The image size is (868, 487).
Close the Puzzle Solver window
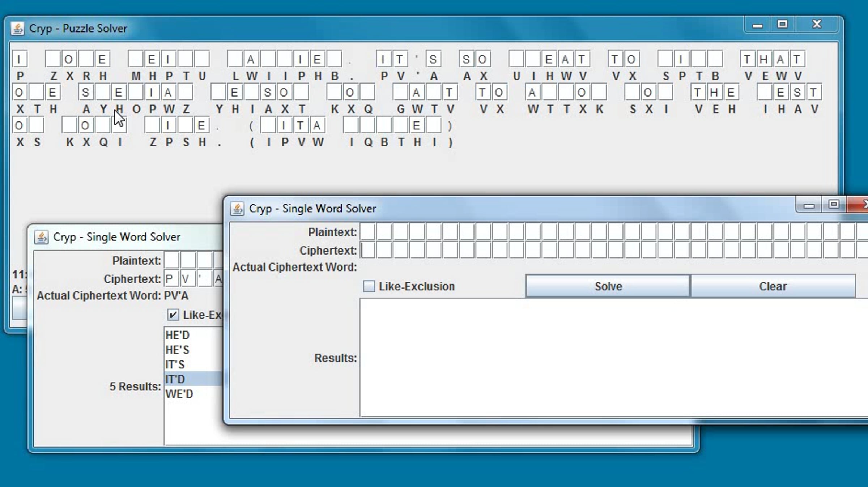tap(817, 24)
